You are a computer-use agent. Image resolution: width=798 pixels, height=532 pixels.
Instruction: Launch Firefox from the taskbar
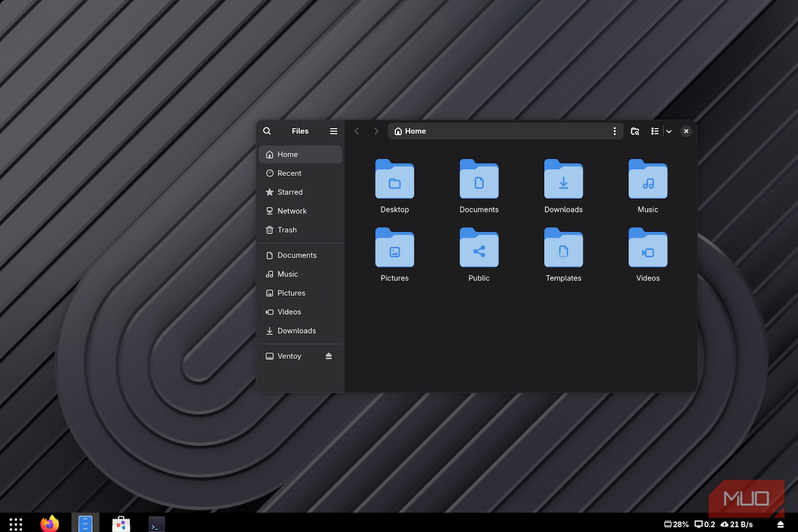pos(50,524)
